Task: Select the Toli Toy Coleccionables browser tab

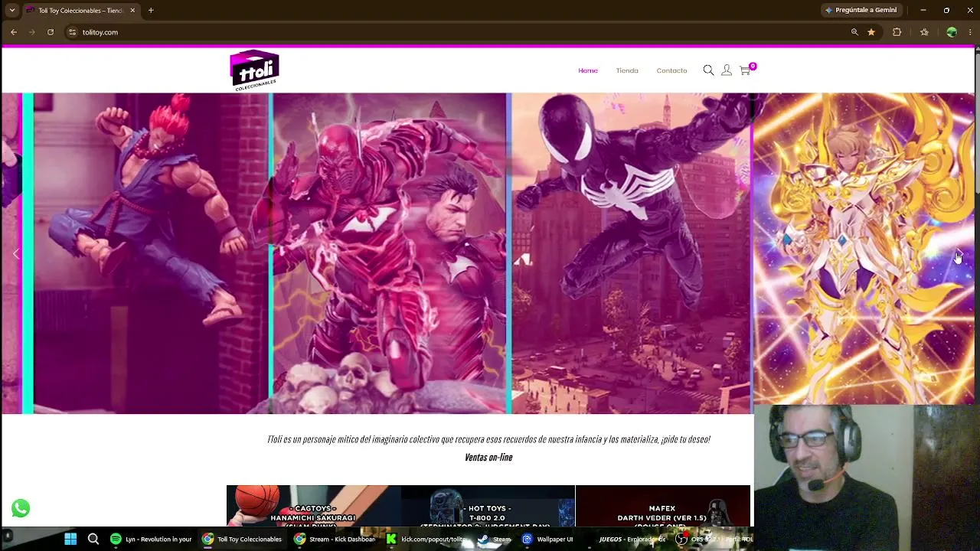Action: (x=80, y=11)
